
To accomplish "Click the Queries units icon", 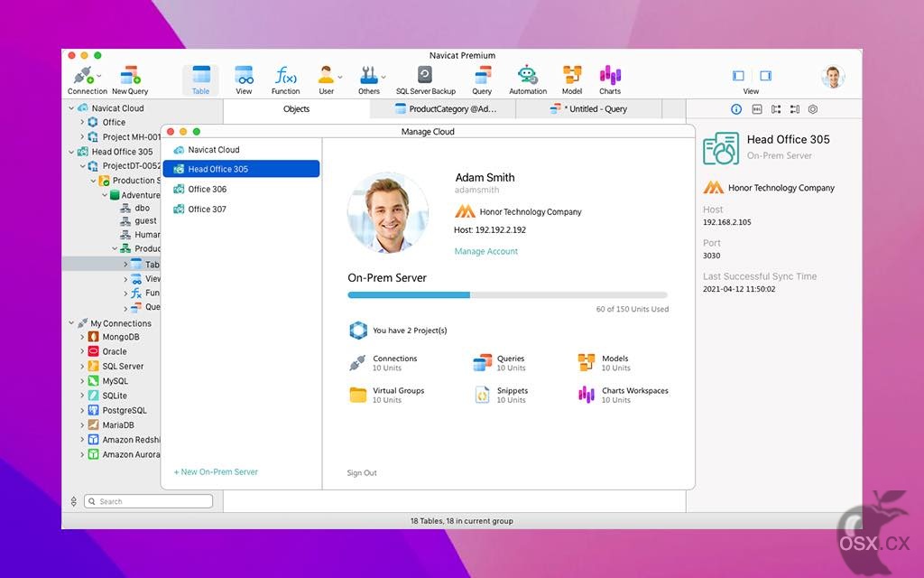I will click(483, 363).
